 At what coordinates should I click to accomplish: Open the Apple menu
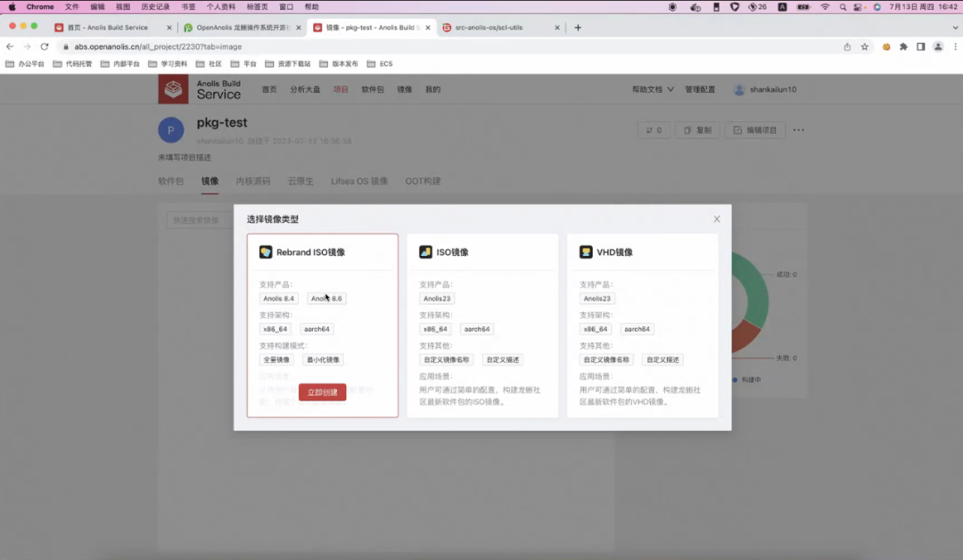coord(12,7)
